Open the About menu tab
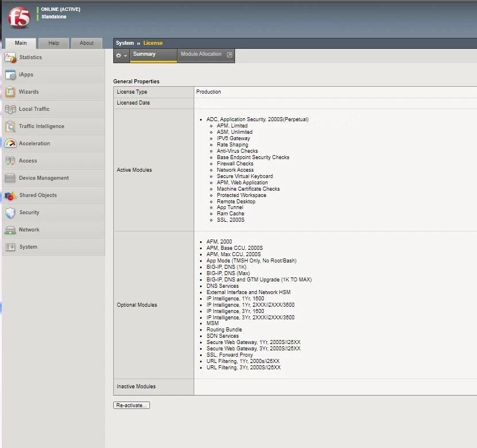 87,43
